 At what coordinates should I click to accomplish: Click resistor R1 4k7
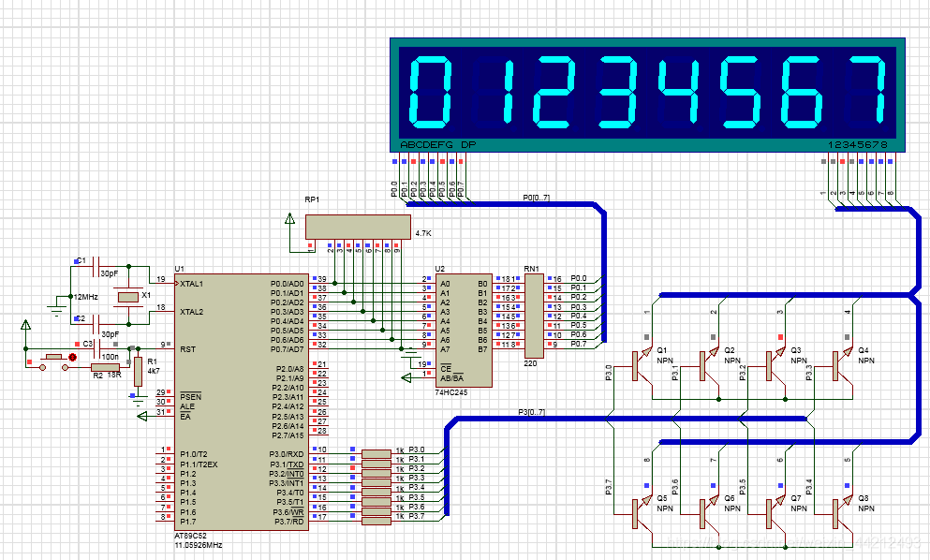tap(139, 372)
